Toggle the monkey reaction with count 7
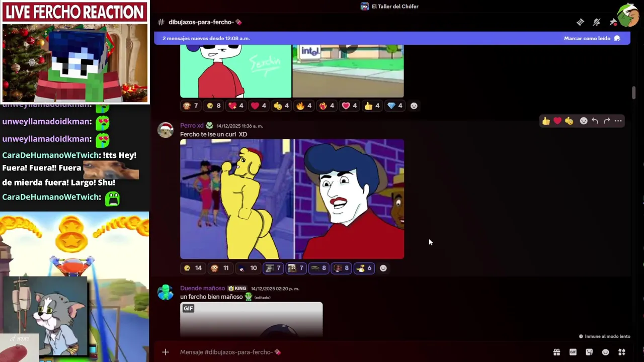Viewport: 644px width, 362px height. (191, 106)
